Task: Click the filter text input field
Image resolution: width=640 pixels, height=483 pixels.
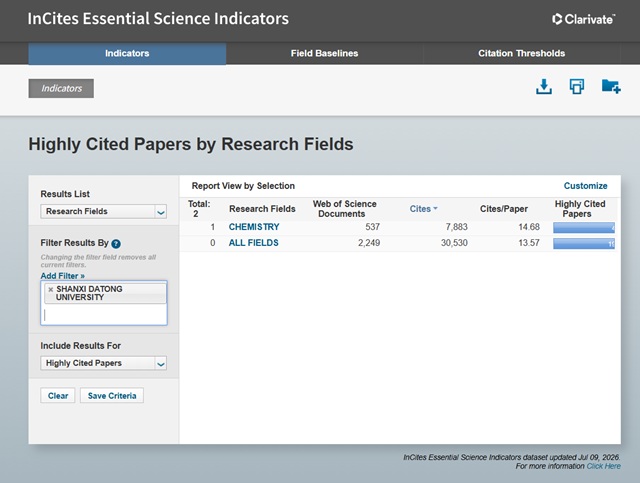Action: coord(104,314)
